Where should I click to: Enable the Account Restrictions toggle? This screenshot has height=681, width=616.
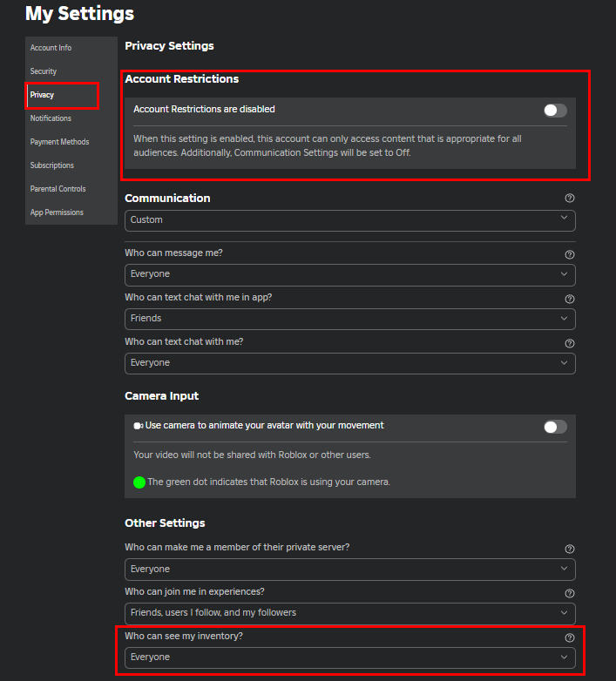point(554,111)
